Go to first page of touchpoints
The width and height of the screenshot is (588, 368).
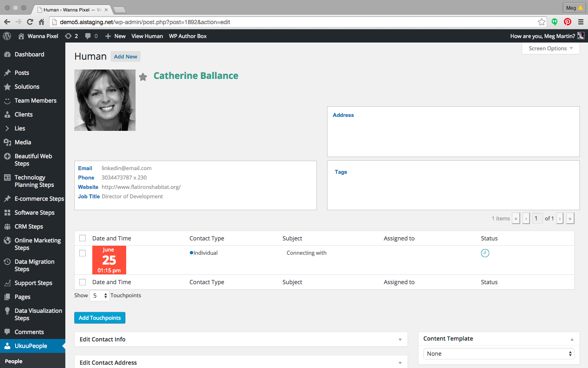click(x=516, y=218)
